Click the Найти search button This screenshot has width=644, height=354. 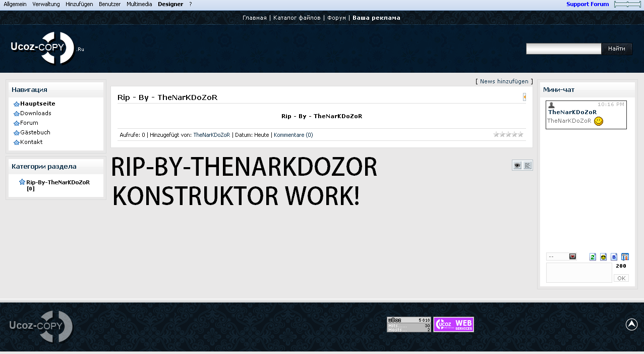(x=616, y=48)
